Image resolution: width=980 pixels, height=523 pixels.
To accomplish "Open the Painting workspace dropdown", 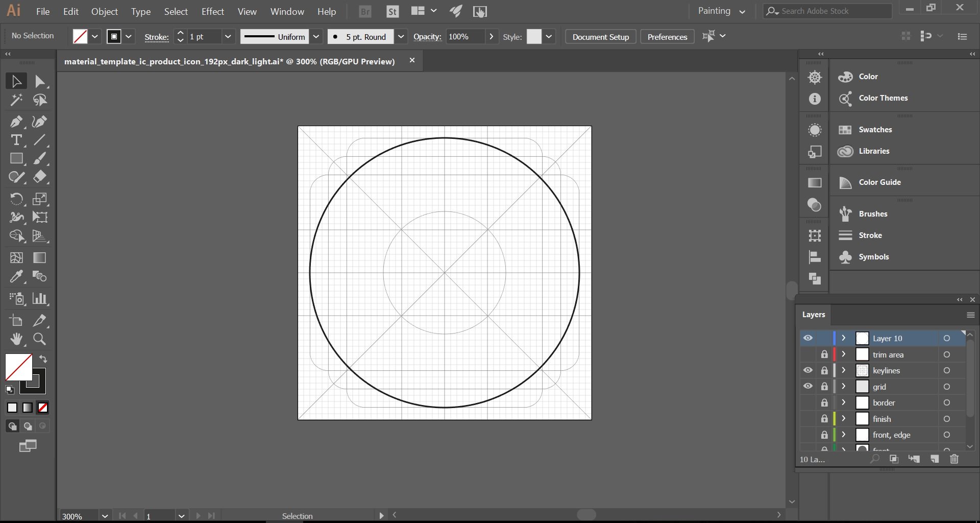I will pyautogui.click(x=722, y=11).
